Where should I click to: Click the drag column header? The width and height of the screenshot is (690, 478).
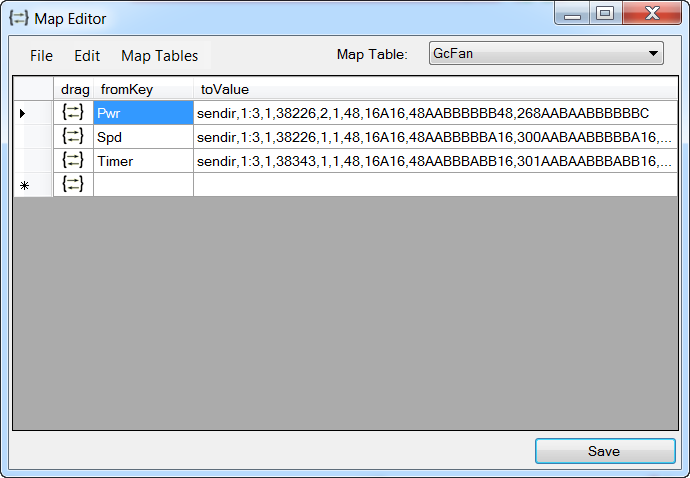click(73, 89)
